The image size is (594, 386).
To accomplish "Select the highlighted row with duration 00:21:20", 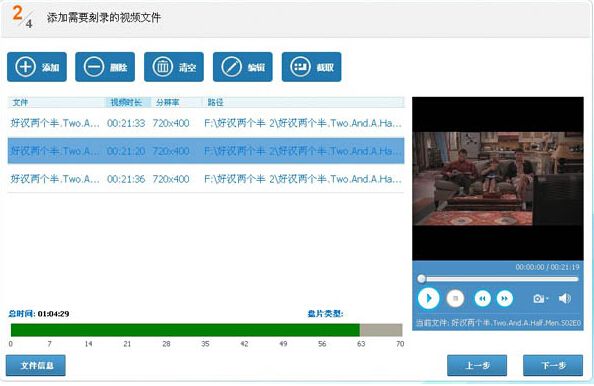I will pyautogui.click(x=206, y=151).
